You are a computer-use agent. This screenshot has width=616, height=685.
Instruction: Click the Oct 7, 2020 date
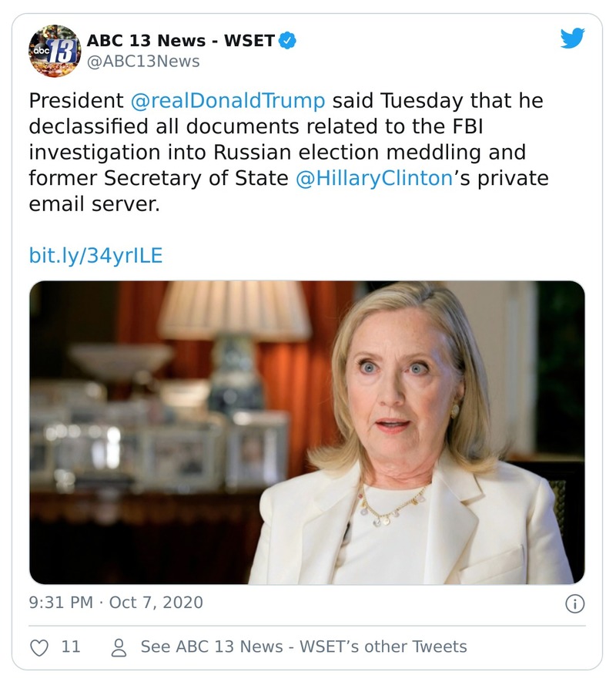point(156,603)
